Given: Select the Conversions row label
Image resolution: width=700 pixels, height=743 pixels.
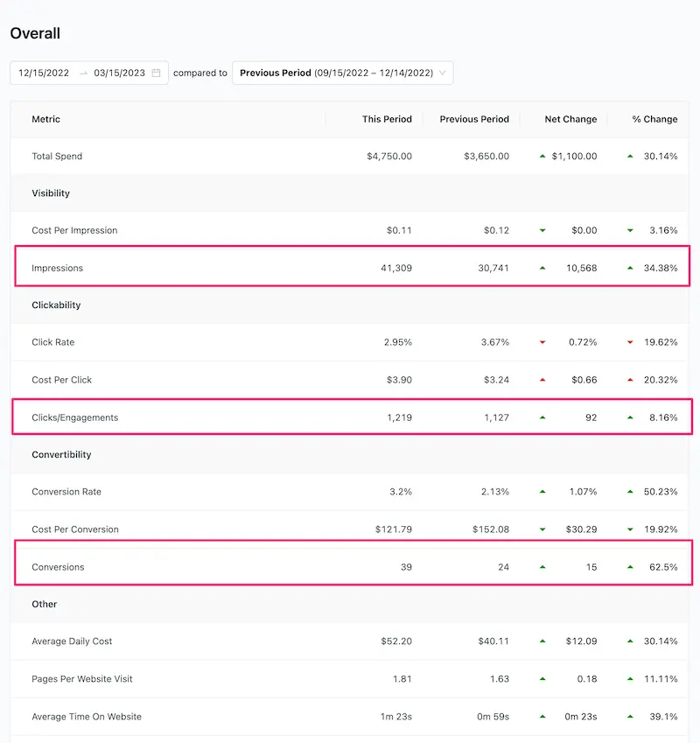Looking at the screenshot, I should click(x=58, y=567).
